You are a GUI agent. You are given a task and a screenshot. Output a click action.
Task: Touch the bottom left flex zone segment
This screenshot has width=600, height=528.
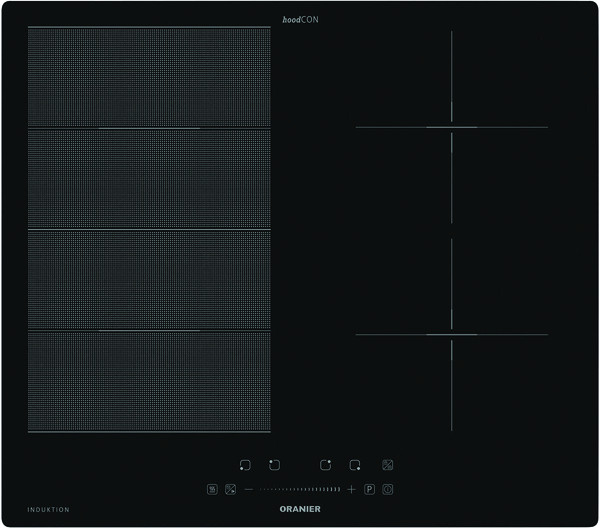pos(149,381)
